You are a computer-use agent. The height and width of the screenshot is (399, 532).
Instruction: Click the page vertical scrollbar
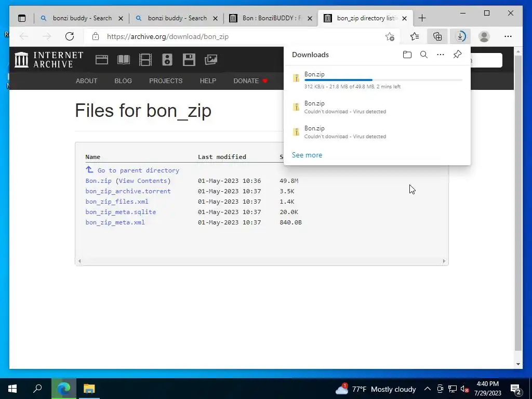[518, 204]
